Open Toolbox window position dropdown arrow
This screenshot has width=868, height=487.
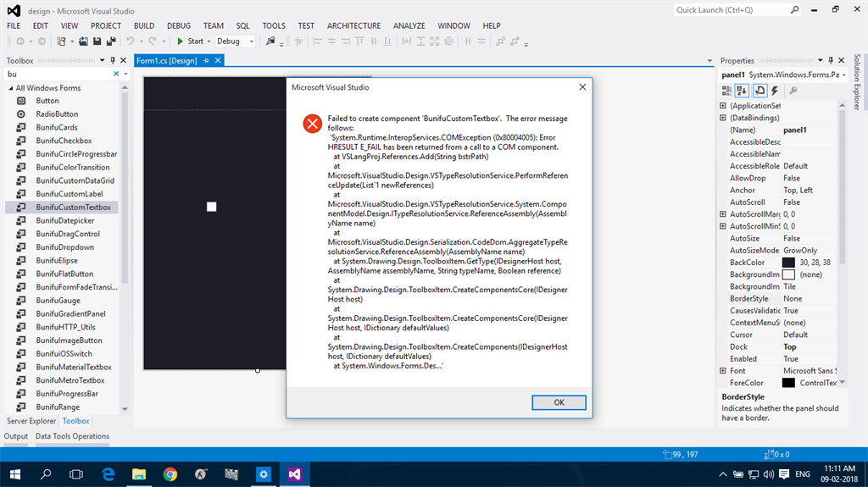coord(102,60)
